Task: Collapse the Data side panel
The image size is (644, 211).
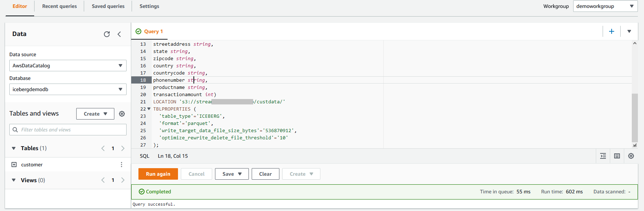Action: (x=119, y=34)
